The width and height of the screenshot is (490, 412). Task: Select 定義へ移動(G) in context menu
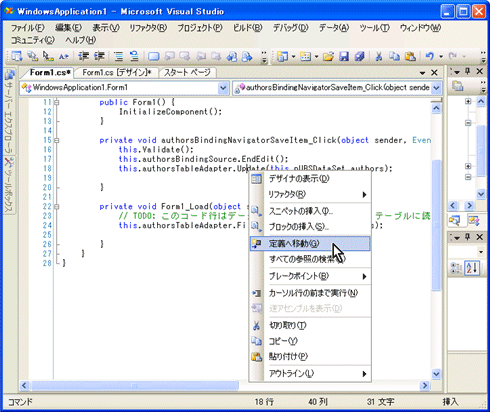pos(310,244)
